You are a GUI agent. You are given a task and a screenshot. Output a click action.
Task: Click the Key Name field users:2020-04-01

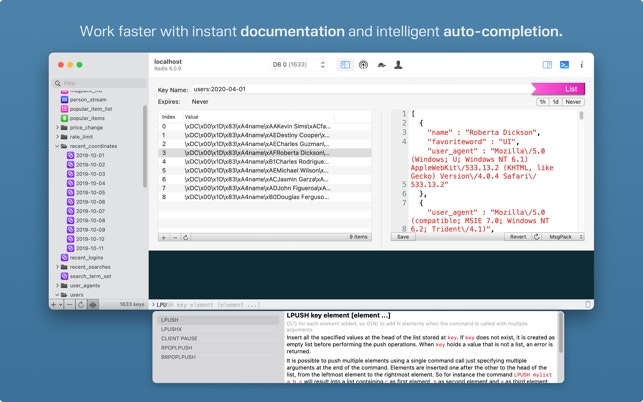click(361, 89)
